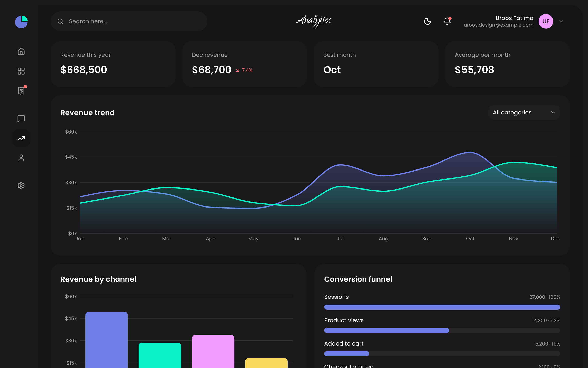This screenshot has height=368, width=588.
Task: Select the Average per month value $55,708
Action: click(x=474, y=70)
